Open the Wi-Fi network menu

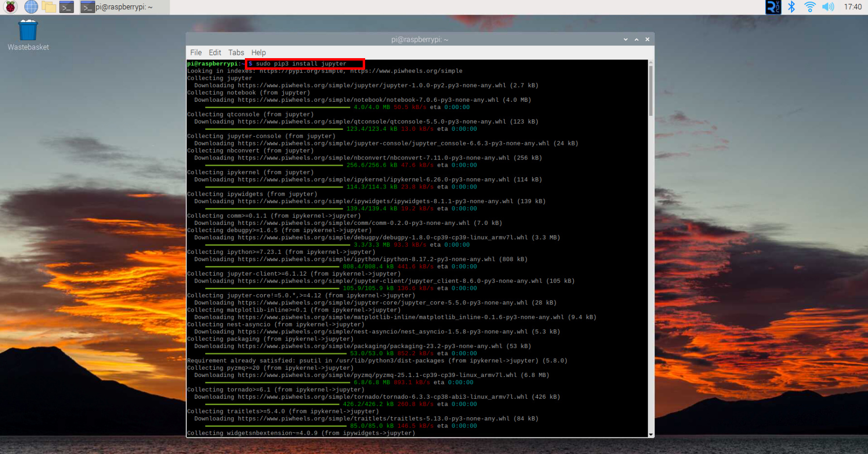point(809,7)
